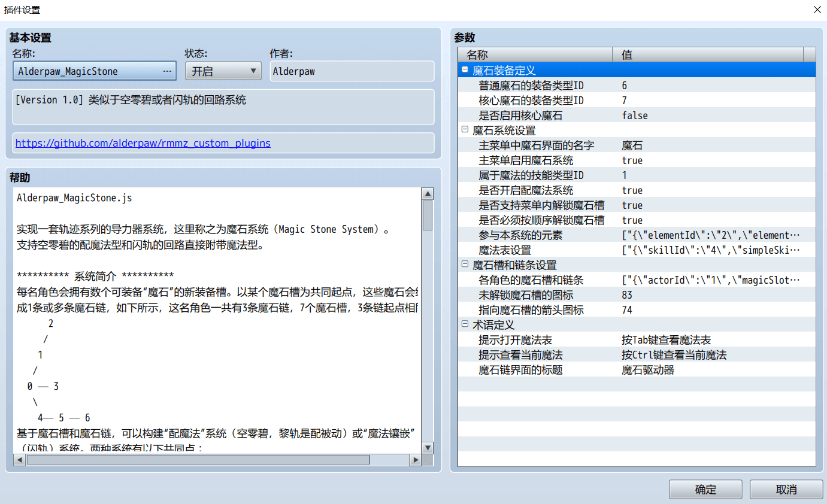Select the 属于魔法的技能类型ID row

tap(637, 175)
